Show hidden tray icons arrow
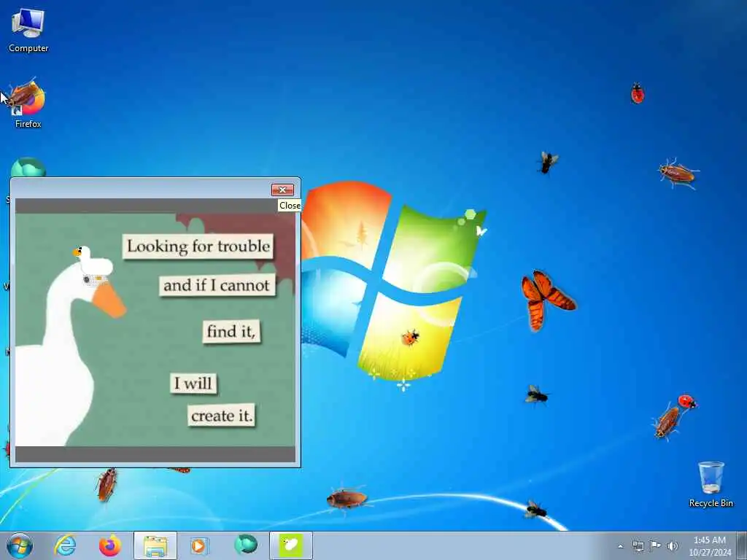The width and height of the screenshot is (747, 560). pos(620,546)
